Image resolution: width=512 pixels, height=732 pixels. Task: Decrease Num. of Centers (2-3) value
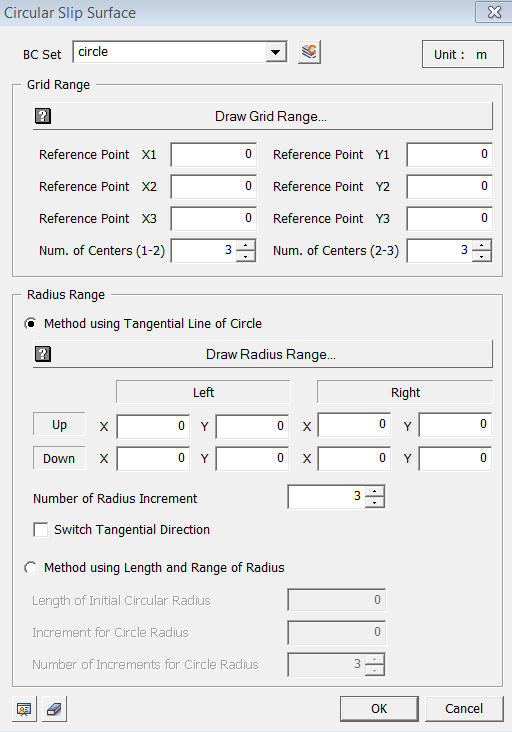point(482,256)
